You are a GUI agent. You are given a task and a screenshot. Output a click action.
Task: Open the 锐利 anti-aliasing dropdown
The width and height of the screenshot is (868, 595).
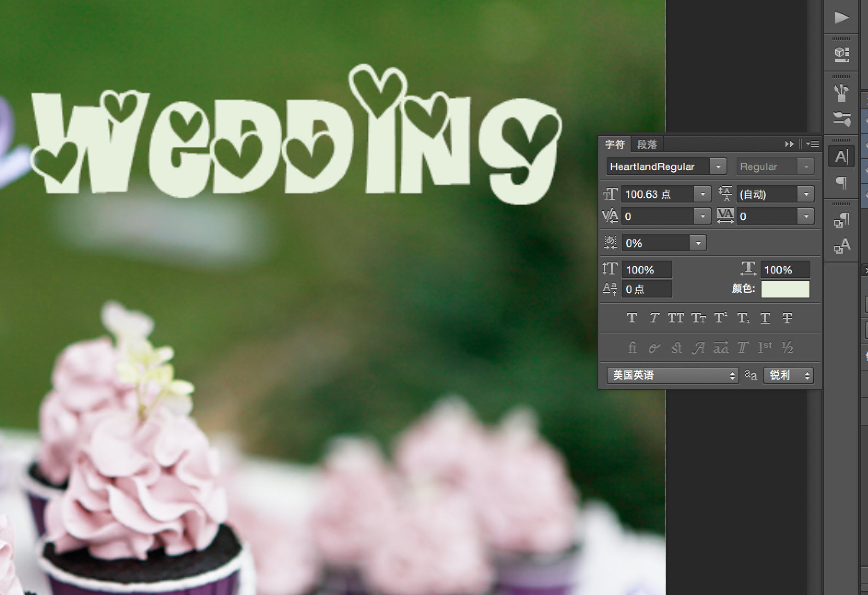[789, 375]
